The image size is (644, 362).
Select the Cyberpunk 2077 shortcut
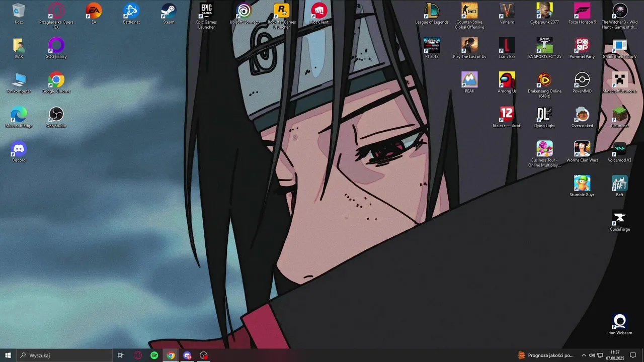tap(544, 14)
